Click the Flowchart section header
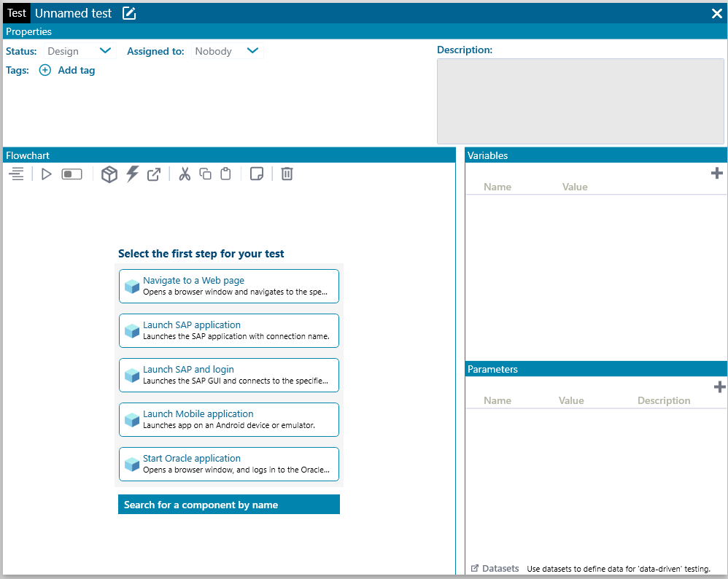Screen dimensions: 728x579 tap(229, 155)
